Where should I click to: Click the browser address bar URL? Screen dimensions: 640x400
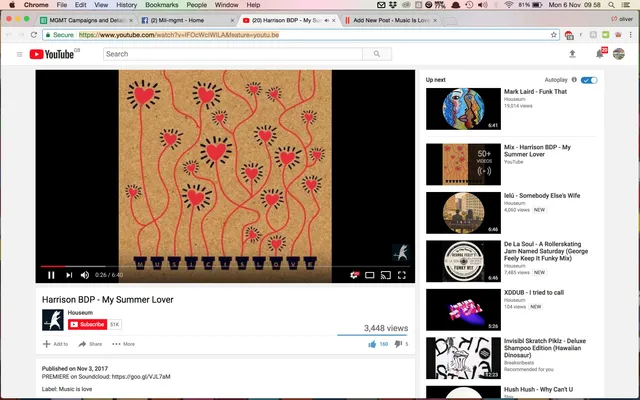179,35
